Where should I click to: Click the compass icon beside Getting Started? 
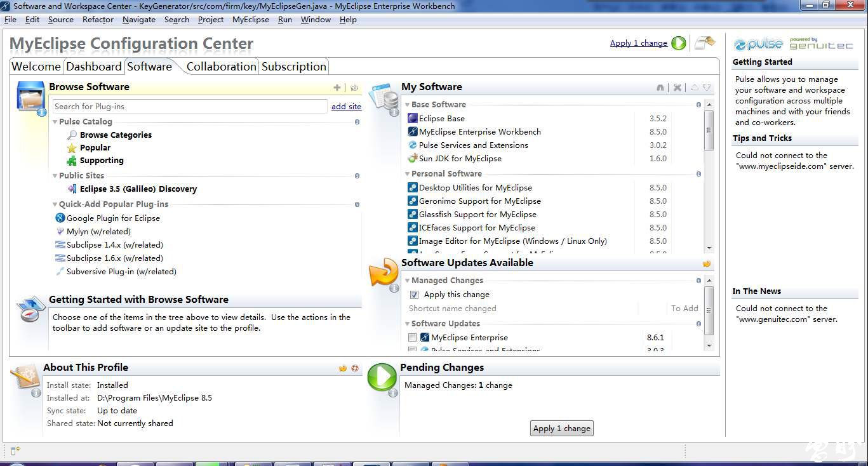(30, 310)
